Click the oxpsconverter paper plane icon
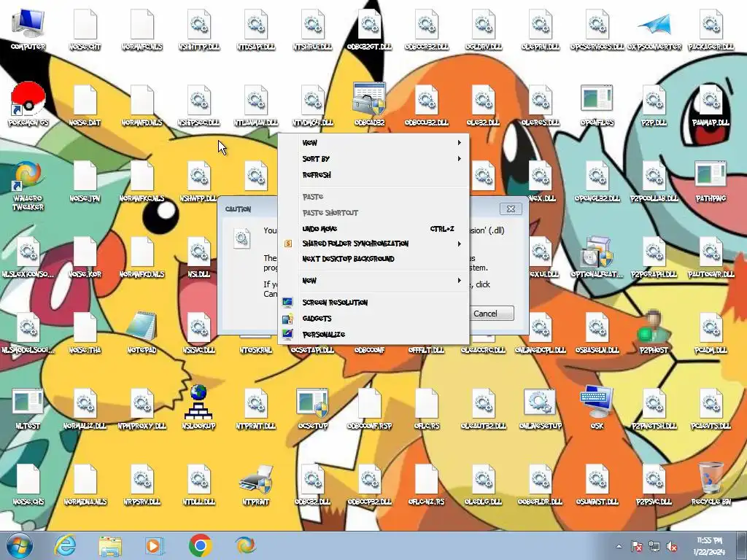 coord(654,28)
